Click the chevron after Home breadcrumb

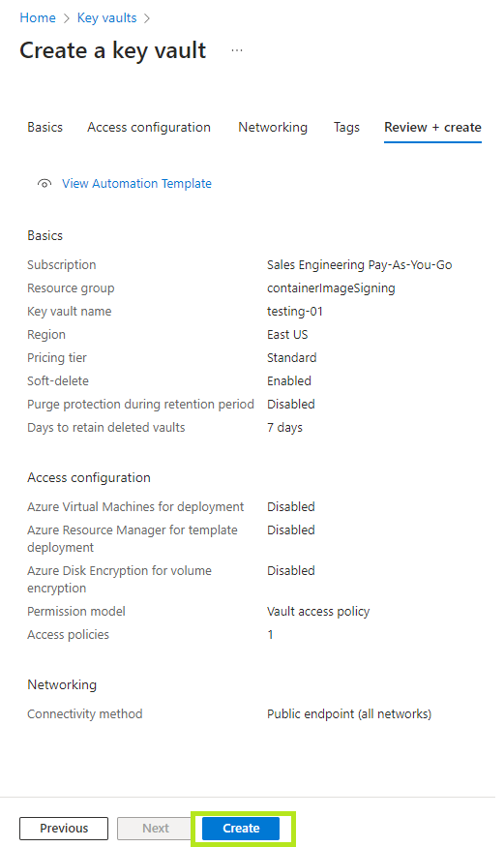coord(67,18)
